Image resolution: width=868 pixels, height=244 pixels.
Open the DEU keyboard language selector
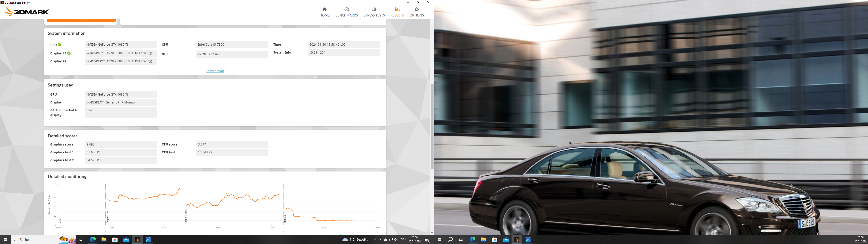tap(403, 240)
